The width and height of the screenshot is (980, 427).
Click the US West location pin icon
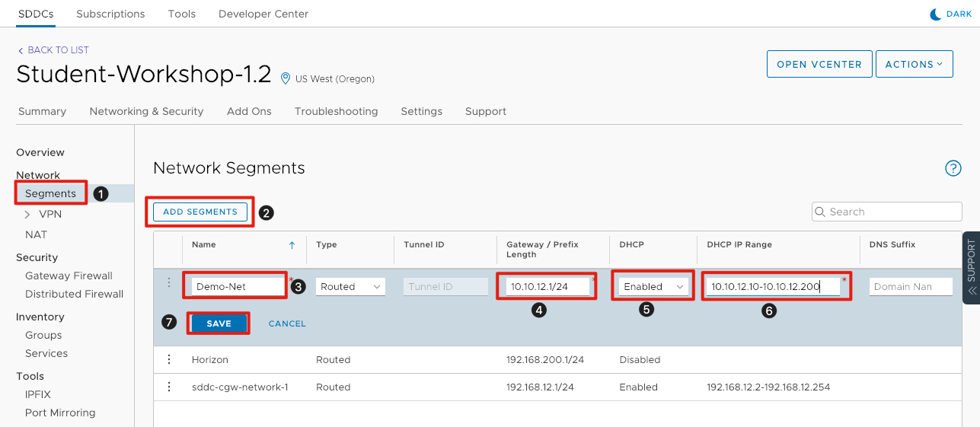click(x=286, y=78)
